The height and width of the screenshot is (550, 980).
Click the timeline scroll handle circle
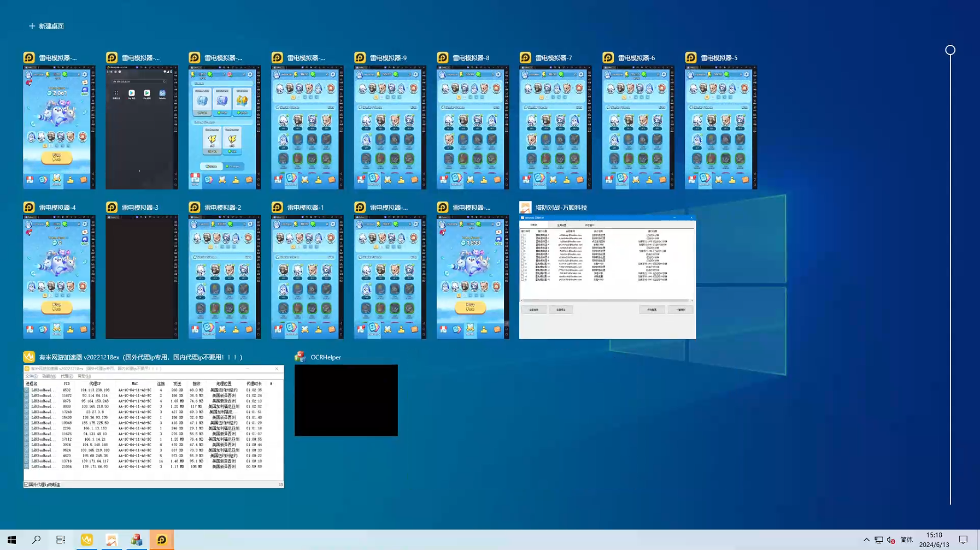click(950, 50)
